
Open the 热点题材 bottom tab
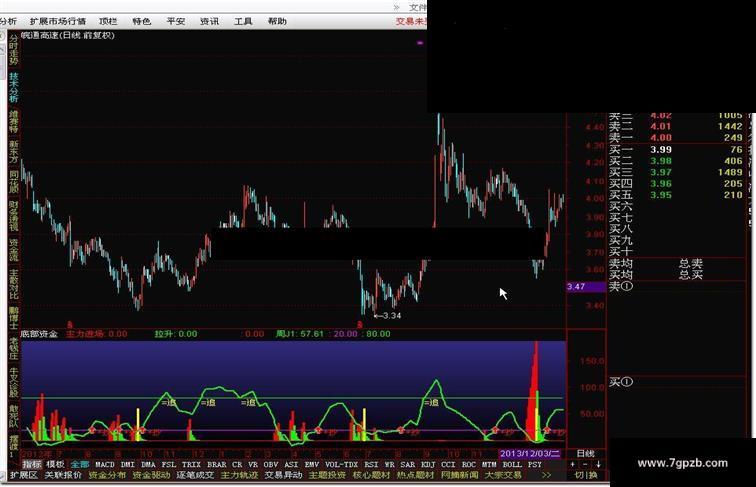(415, 475)
